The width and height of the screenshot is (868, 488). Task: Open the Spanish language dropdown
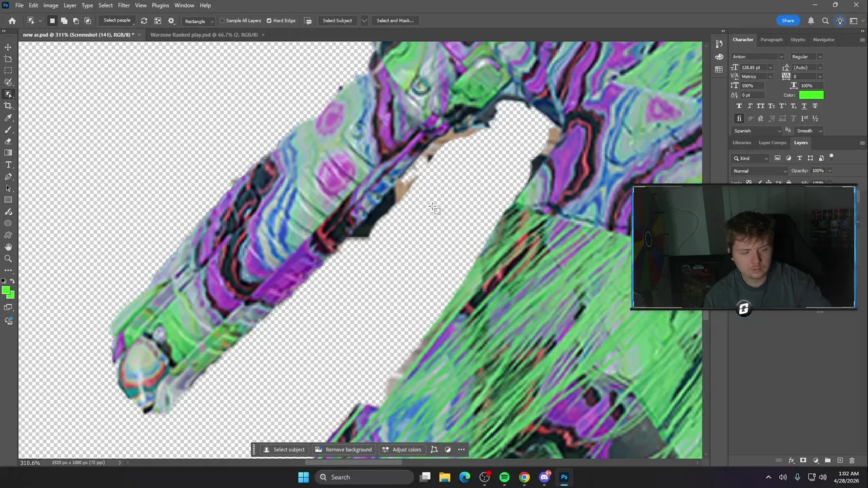(x=757, y=131)
